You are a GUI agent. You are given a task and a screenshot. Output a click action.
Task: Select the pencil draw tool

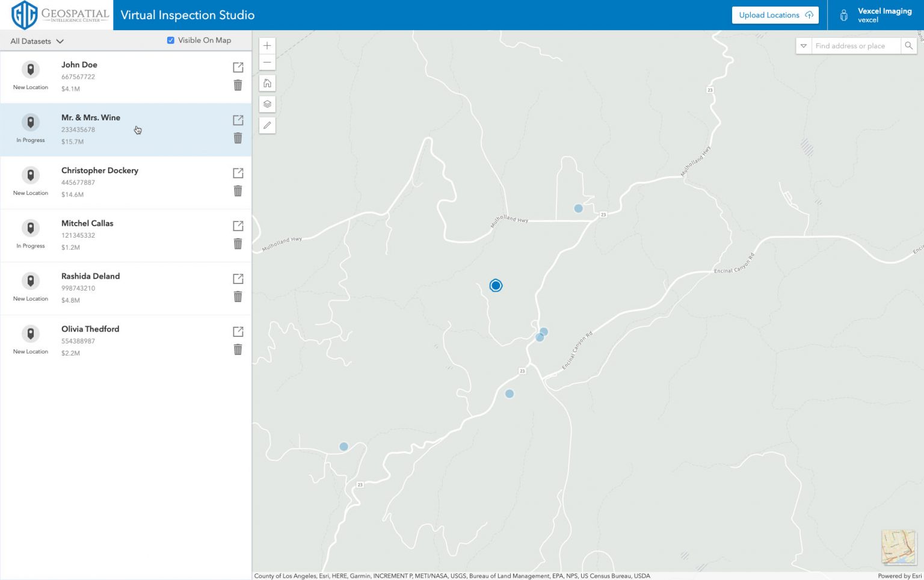tap(267, 125)
